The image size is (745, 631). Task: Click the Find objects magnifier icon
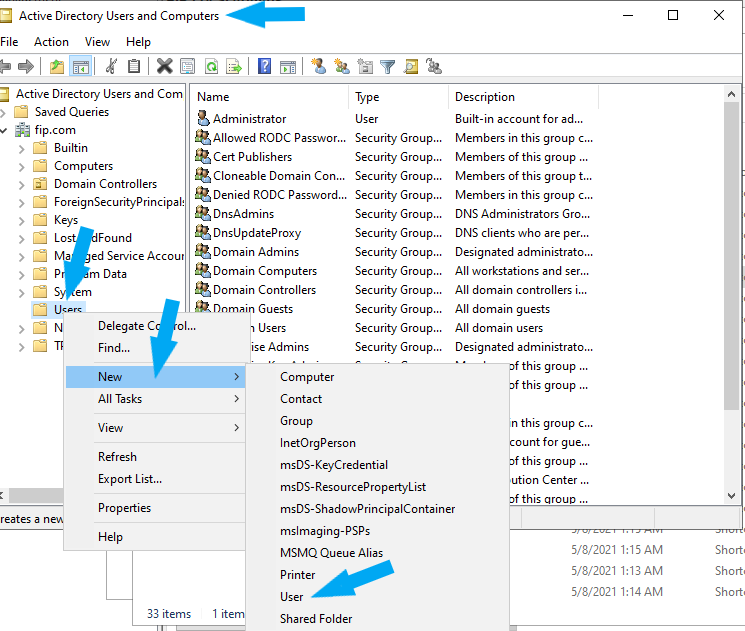(411, 66)
